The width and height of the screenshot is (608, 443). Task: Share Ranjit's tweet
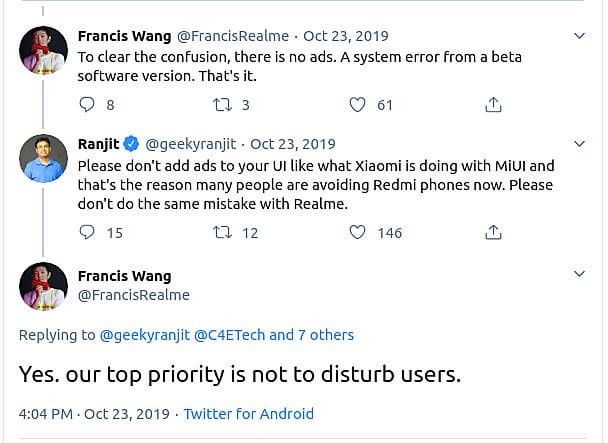(492, 232)
